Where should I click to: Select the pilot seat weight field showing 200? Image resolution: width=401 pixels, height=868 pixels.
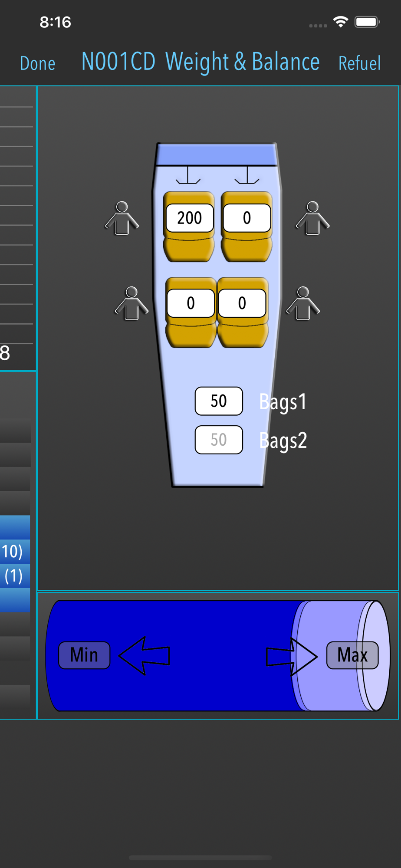(190, 218)
